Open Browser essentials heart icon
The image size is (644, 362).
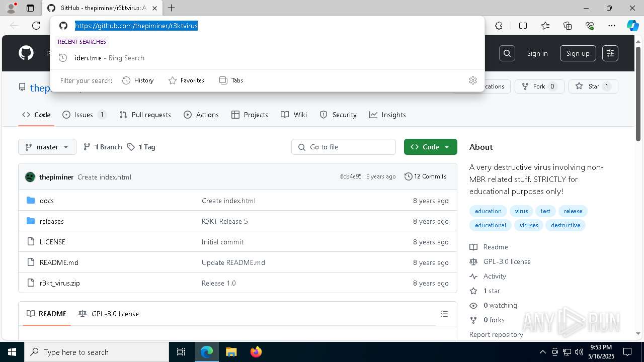click(x=590, y=26)
